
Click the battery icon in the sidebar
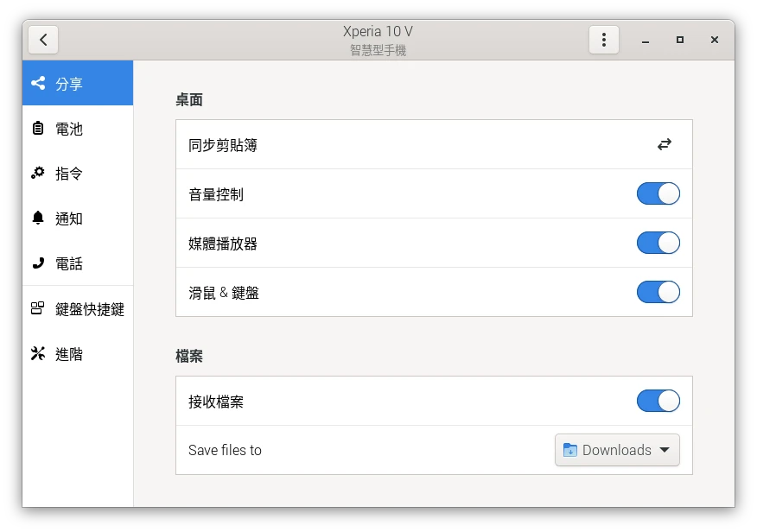point(38,129)
